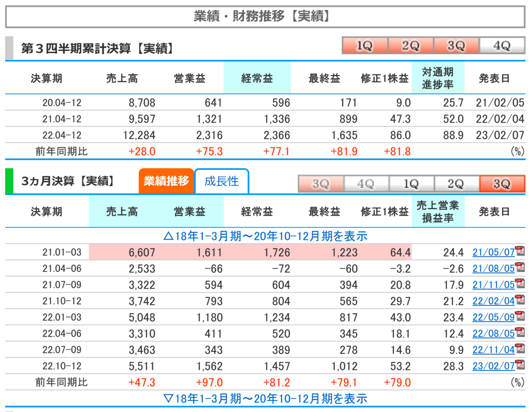Select year-over-year value +28.0
Screen dimensions: 532x412
coord(142,152)
